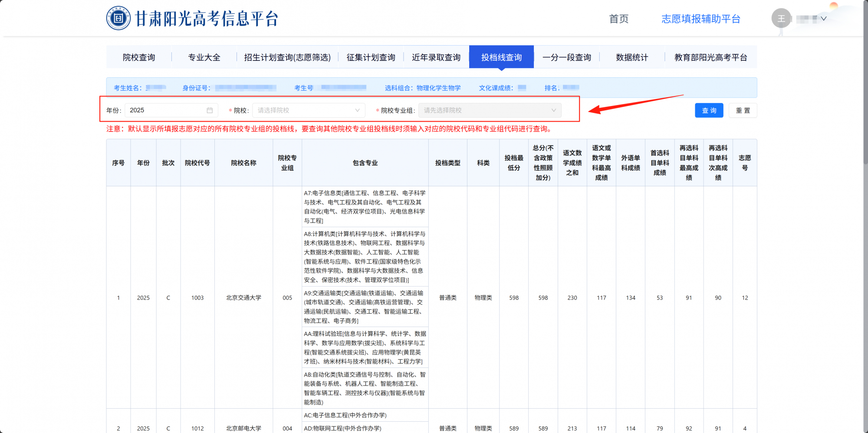Open 教育部阳光高考平台 link tab
Image resolution: width=868 pixels, height=433 pixels.
coord(710,57)
